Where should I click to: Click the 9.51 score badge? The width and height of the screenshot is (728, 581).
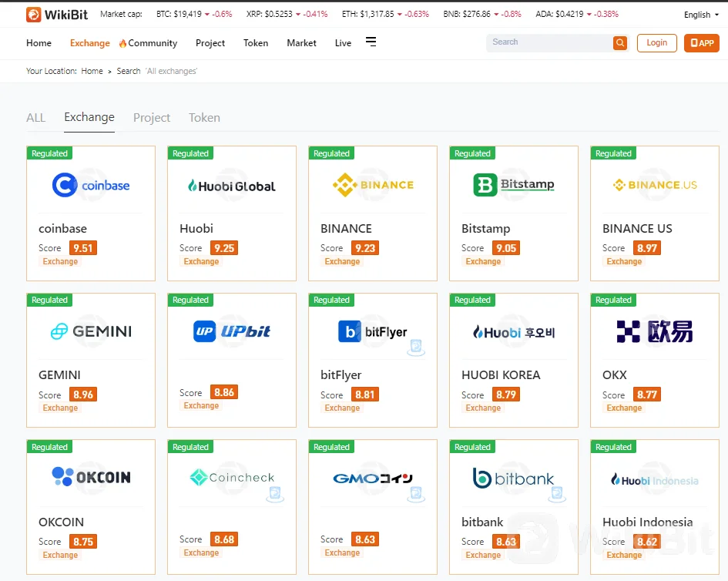click(83, 248)
